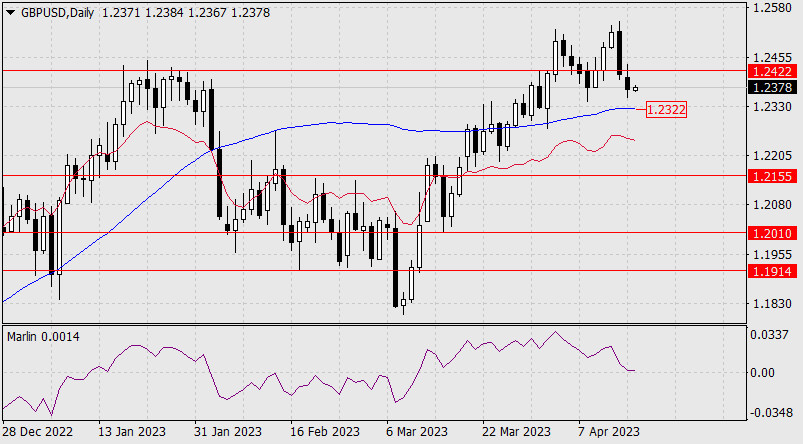Screen dimensions: 803x444
Task: Select the last small candlestick near 1.2378
Action: (x=636, y=89)
